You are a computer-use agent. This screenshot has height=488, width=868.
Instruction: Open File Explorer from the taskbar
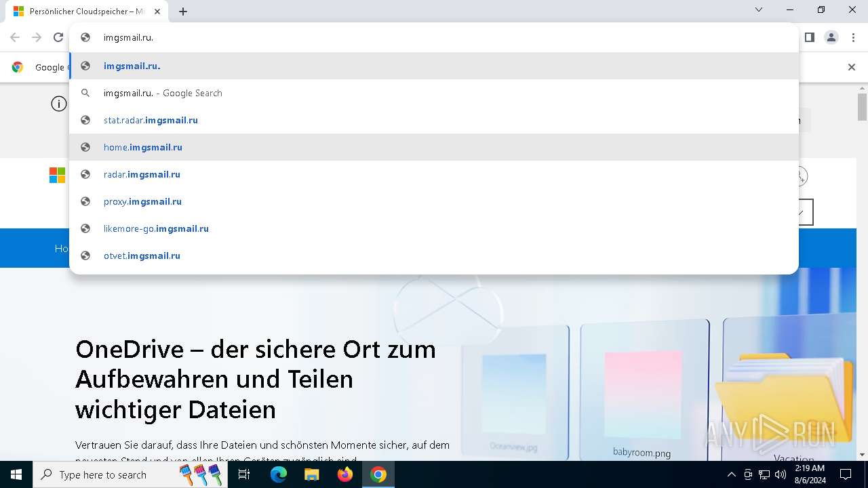311,474
